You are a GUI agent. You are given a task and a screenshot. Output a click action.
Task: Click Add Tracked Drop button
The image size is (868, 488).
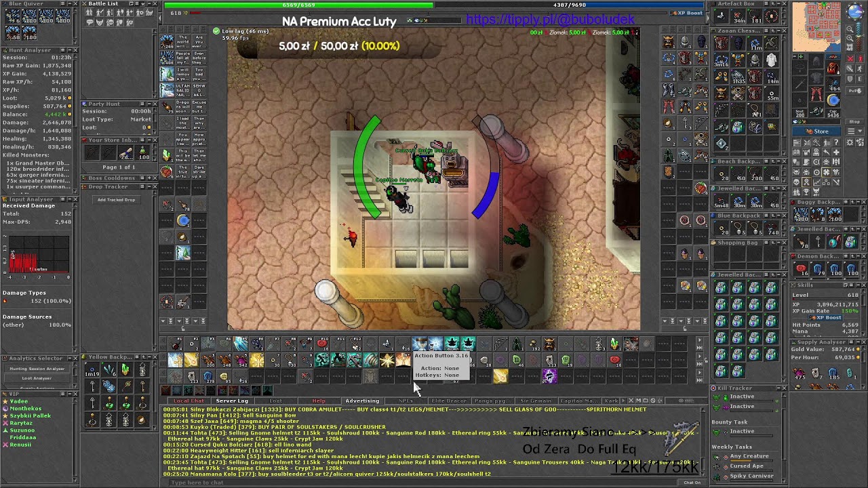click(x=116, y=199)
